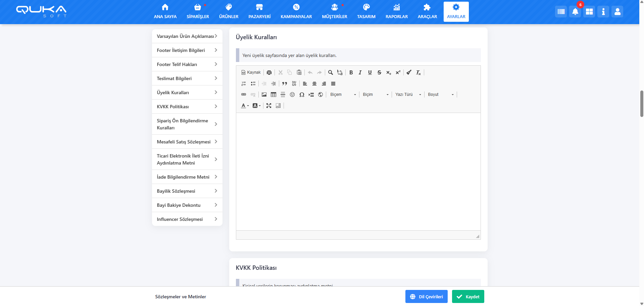Insert an image via the editor toolbar
Screen dimensions: 644x306
[x=264, y=95]
